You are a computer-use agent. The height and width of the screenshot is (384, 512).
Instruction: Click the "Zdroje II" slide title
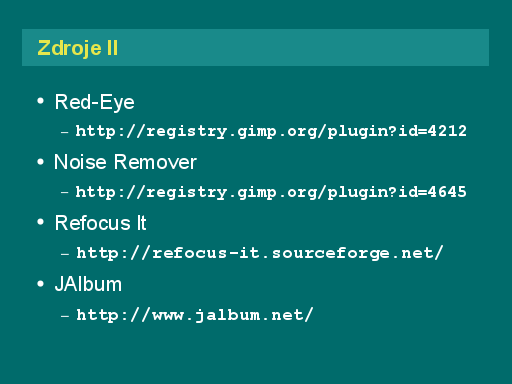click(78, 48)
